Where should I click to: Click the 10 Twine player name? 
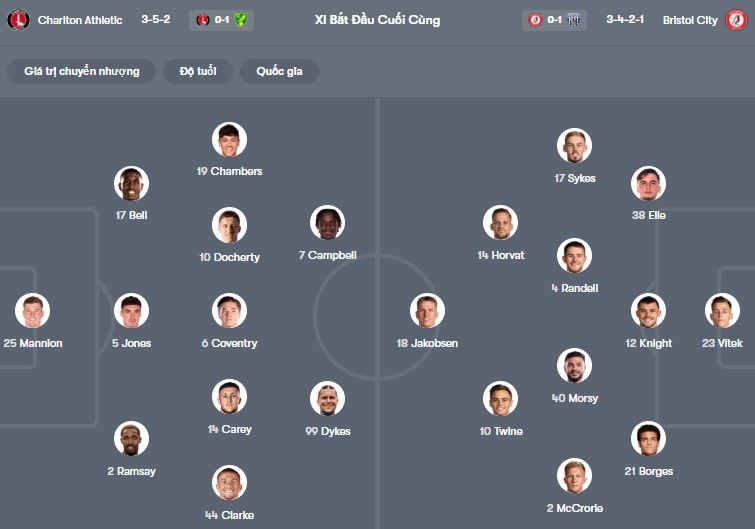click(x=501, y=431)
